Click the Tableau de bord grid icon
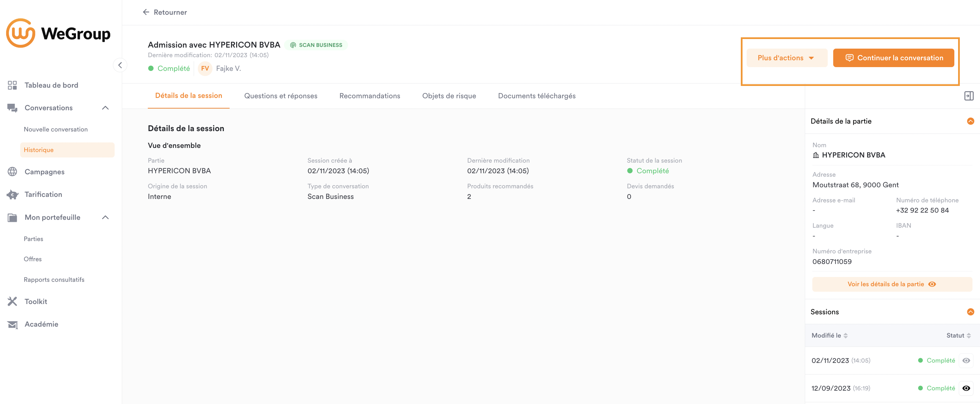This screenshot has width=980, height=404. [x=12, y=85]
